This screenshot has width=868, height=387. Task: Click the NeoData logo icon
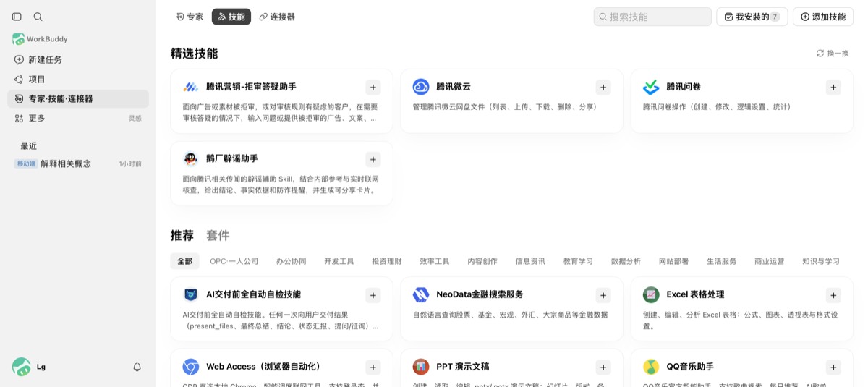tap(421, 294)
